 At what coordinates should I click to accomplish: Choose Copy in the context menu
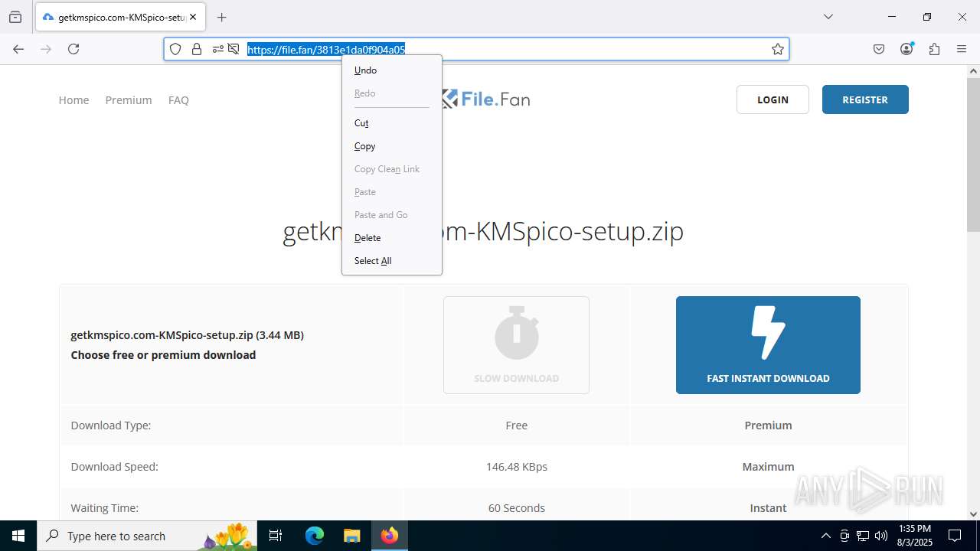point(392,145)
